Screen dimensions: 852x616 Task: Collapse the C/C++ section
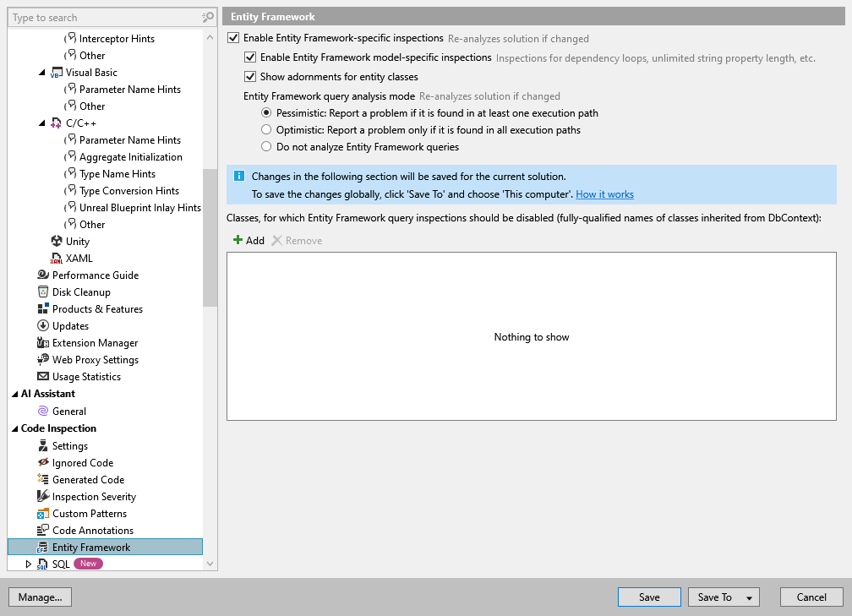[42, 123]
